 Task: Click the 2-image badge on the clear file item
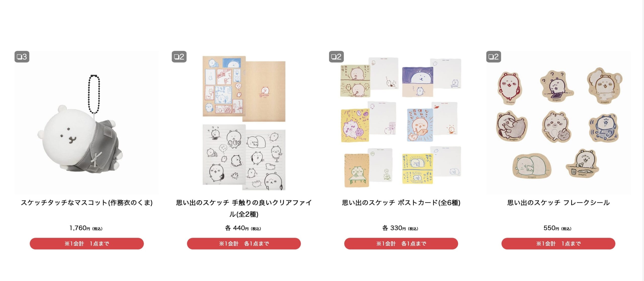click(x=179, y=57)
